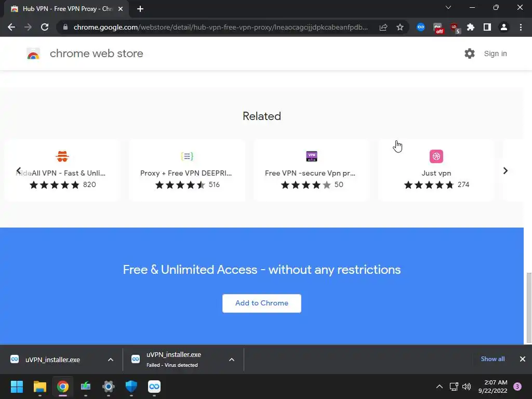Open the tab search dropdown chevron

pyautogui.click(x=448, y=7)
